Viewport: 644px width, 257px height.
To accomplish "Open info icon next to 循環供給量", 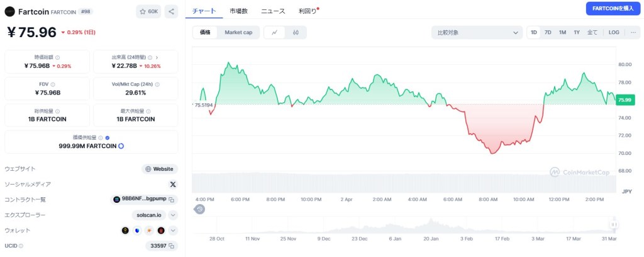I will pyautogui.click(x=101, y=138).
